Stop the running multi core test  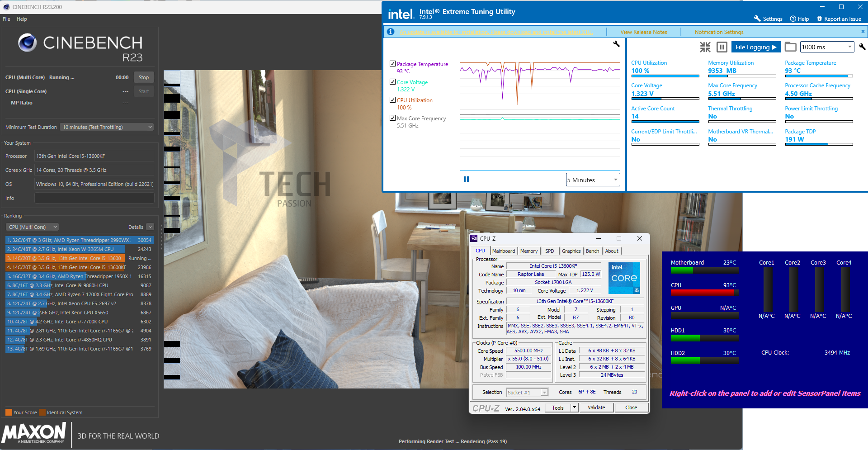pyautogui.click(x=144, y=77)
